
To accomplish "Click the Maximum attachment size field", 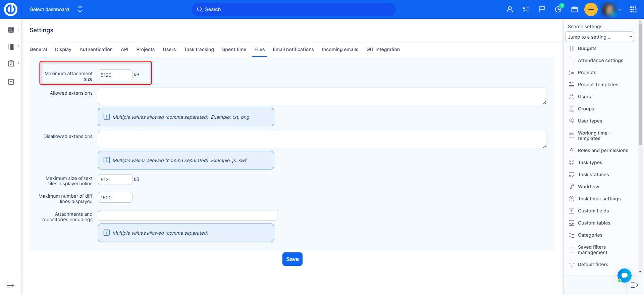I will [x=115, y=75].
